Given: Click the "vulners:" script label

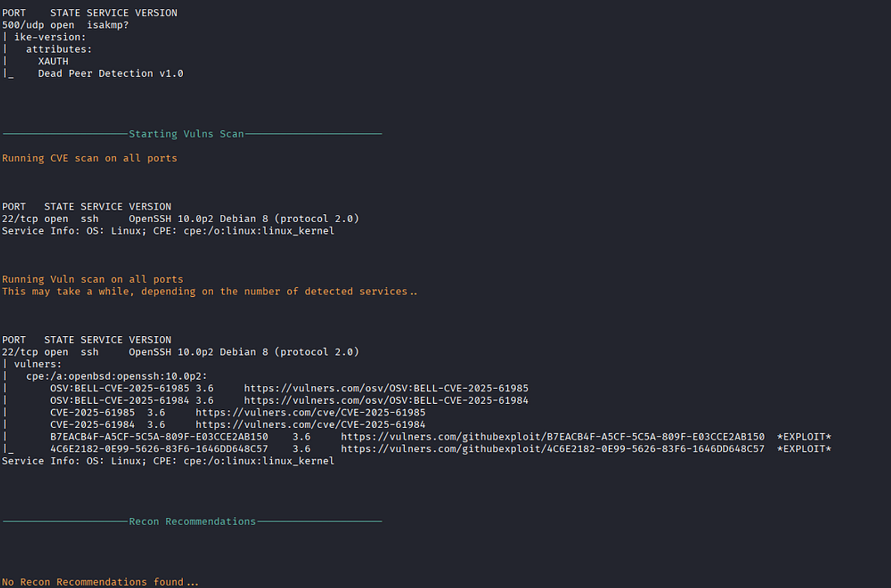Looking at the screenshot, I should click(38, 364).
